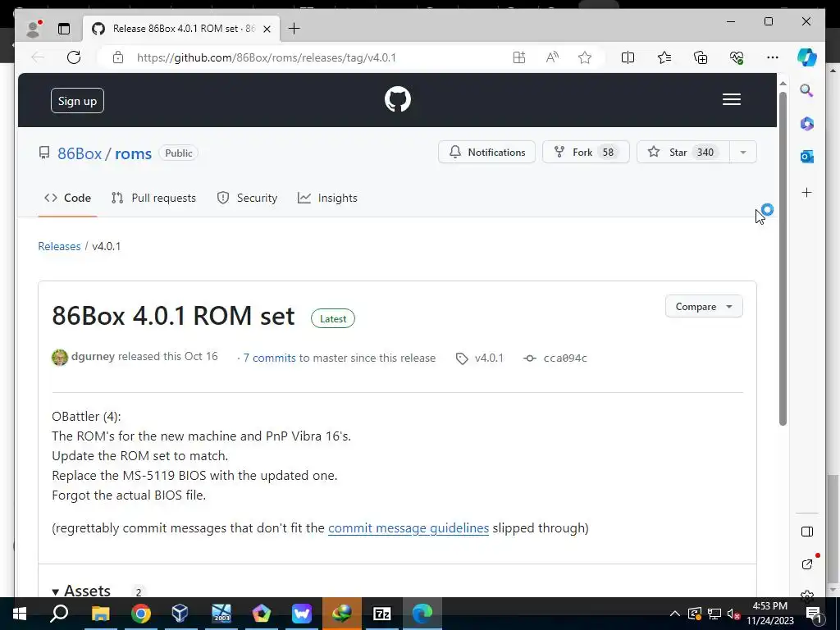Open a new browser tab

coord(294,29)
